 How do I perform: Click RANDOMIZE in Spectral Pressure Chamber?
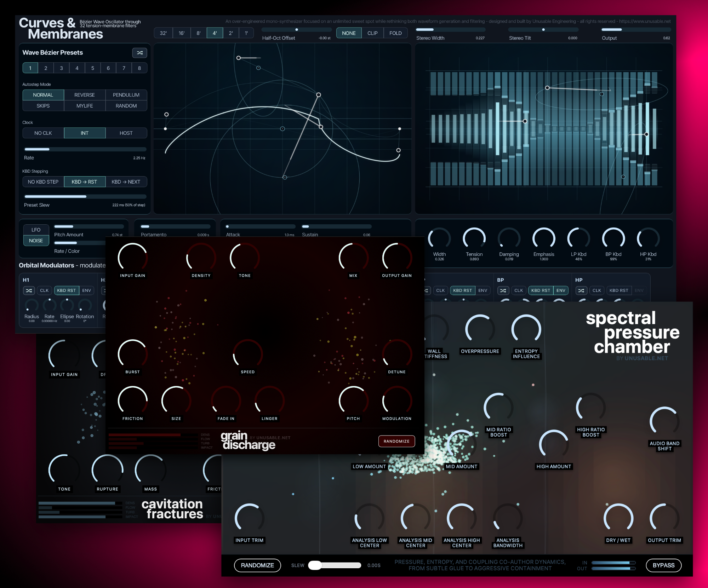coord(257,565)
